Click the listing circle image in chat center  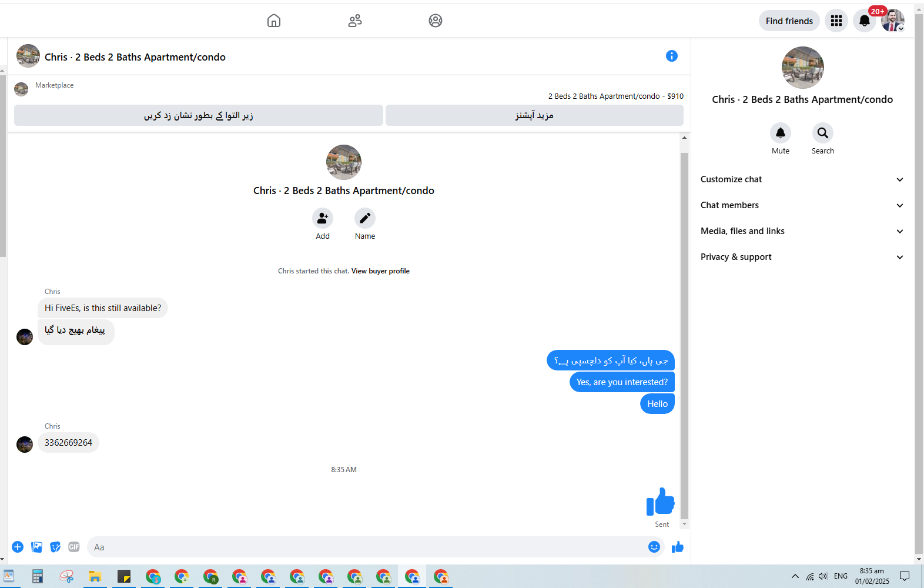click(344, 162)
